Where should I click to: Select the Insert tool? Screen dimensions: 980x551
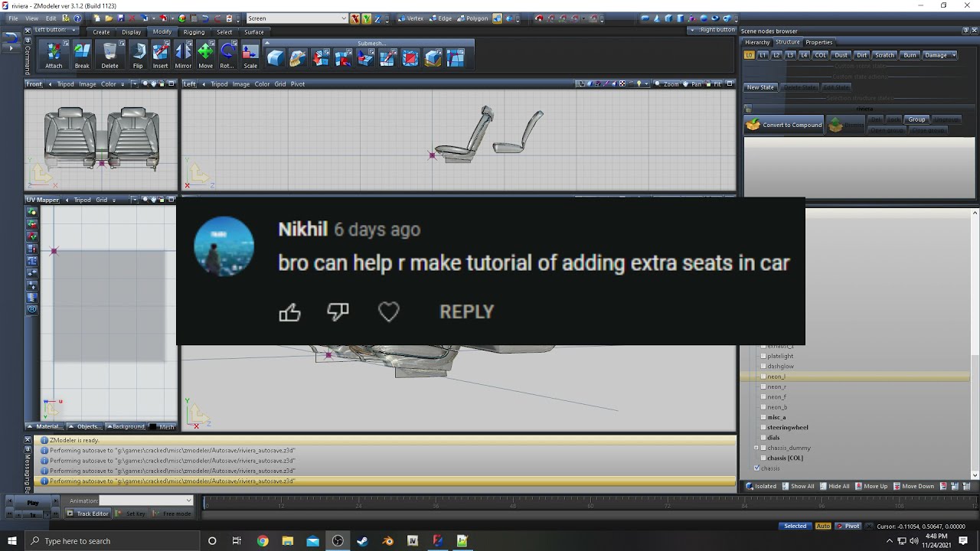[160, 56]
